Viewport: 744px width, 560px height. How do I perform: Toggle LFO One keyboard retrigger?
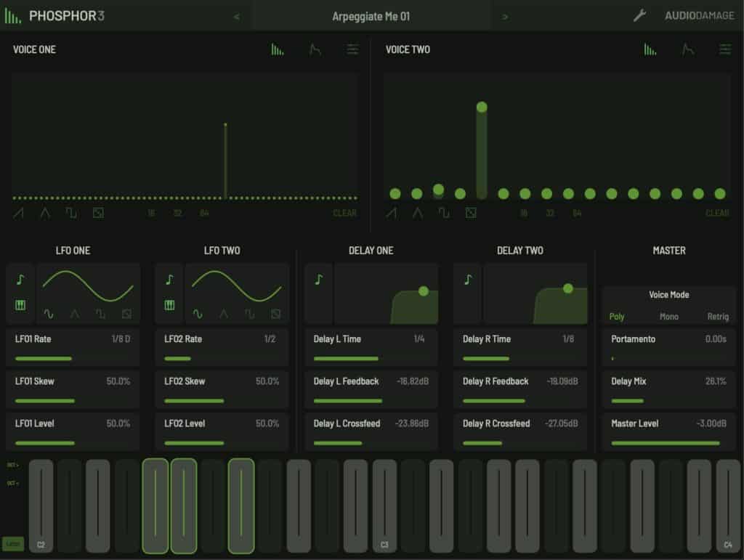20,305
